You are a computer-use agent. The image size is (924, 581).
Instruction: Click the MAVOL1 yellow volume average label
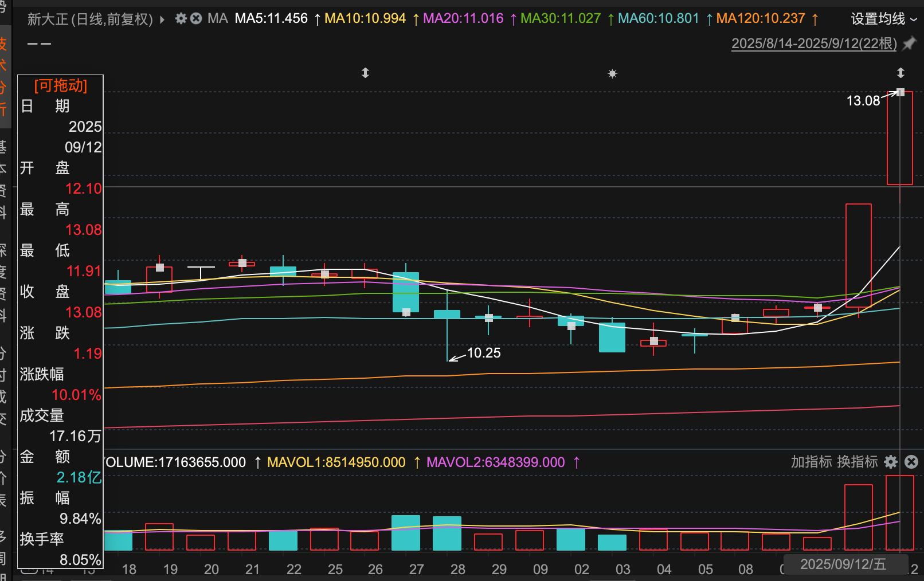(336, 462)
